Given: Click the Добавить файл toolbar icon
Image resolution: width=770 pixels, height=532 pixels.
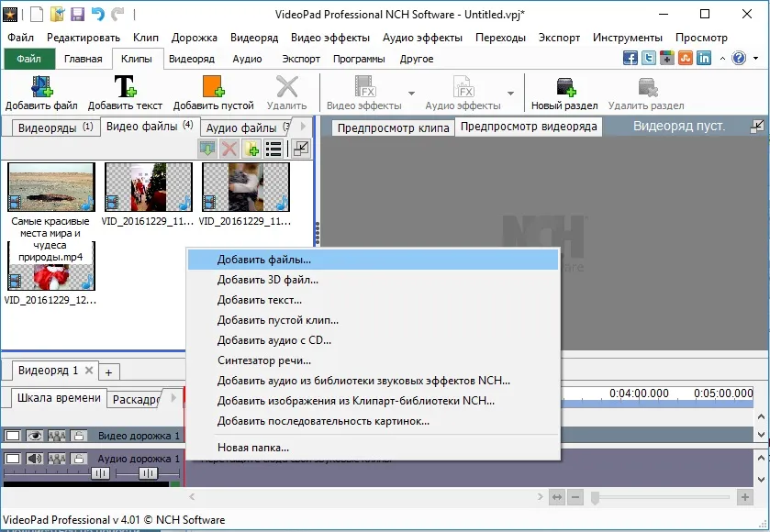Looking at the screenshot, I should (x=41, y=86).
